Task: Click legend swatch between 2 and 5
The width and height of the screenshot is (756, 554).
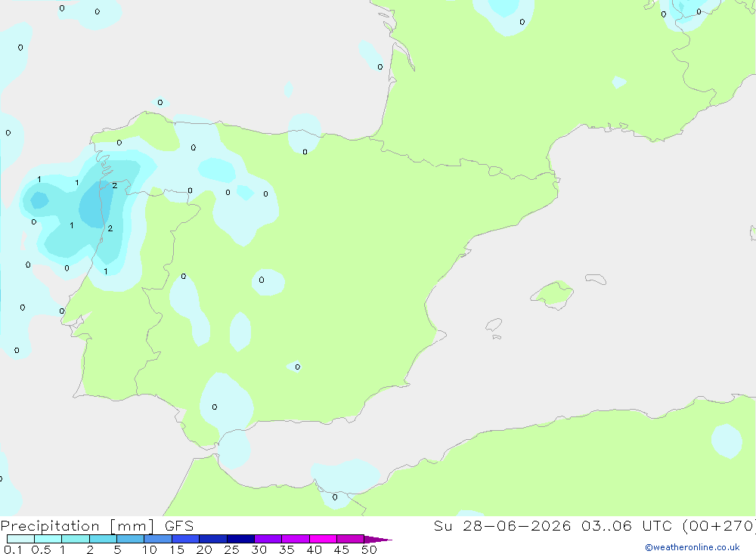Action: tap(103, 539)
